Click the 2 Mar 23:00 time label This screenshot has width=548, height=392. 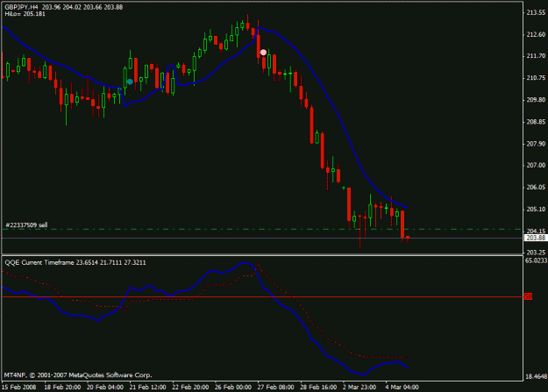[359, 387]
